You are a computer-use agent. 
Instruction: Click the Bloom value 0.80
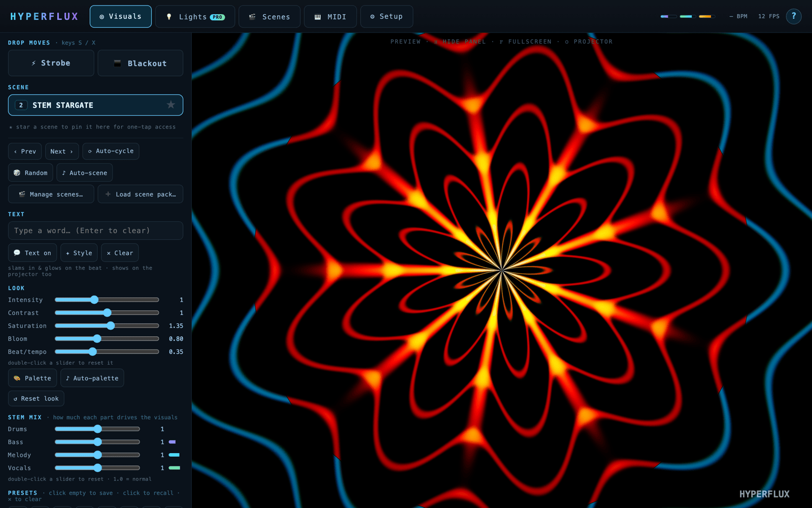[176, 339]
